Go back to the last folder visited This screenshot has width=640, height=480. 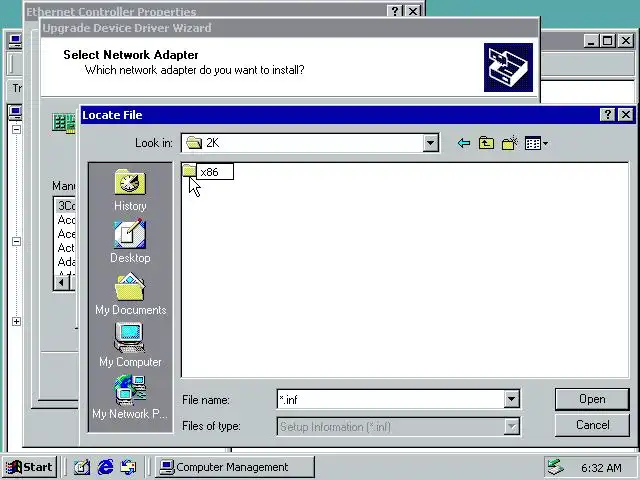(x=464, y=143)
